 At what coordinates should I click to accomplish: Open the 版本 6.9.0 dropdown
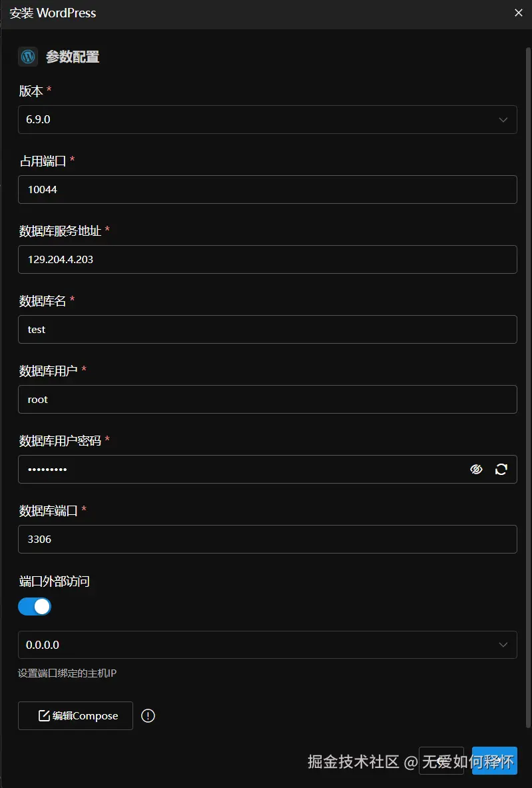[268, 120]
